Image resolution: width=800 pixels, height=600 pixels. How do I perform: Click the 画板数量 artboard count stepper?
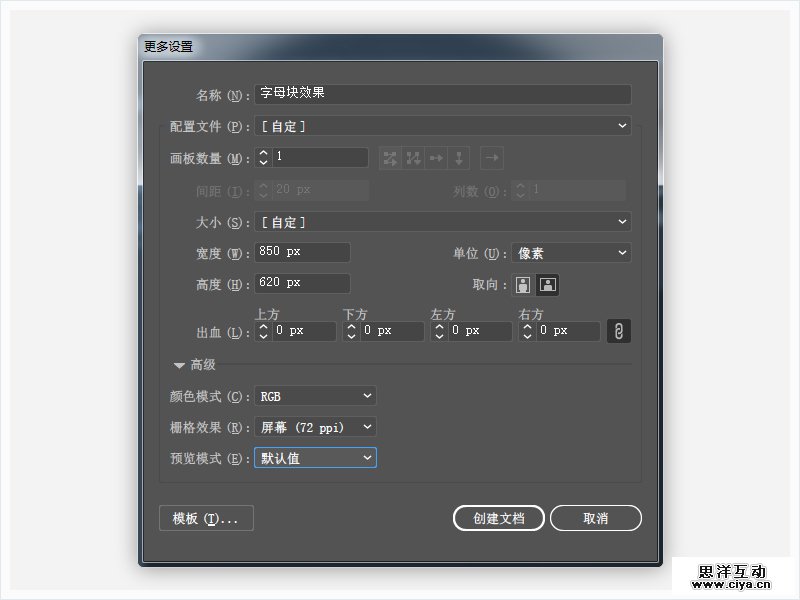263,158
